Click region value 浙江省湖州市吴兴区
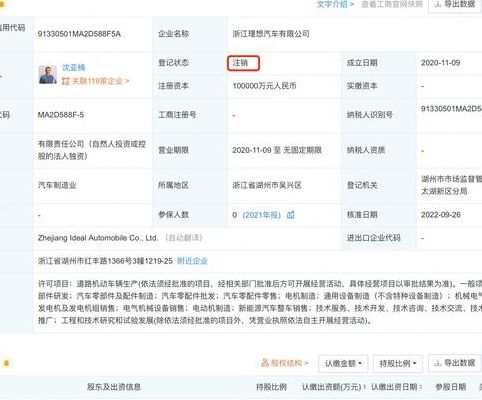The height and width of the screenshot is (400, 482). [267, 185]
